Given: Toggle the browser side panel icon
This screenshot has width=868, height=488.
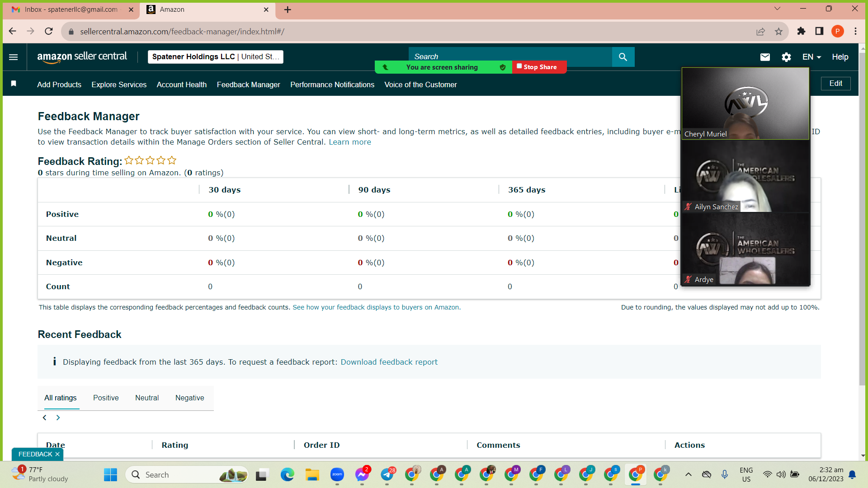Looking at the screenshot, I should [x=819, y=31].
